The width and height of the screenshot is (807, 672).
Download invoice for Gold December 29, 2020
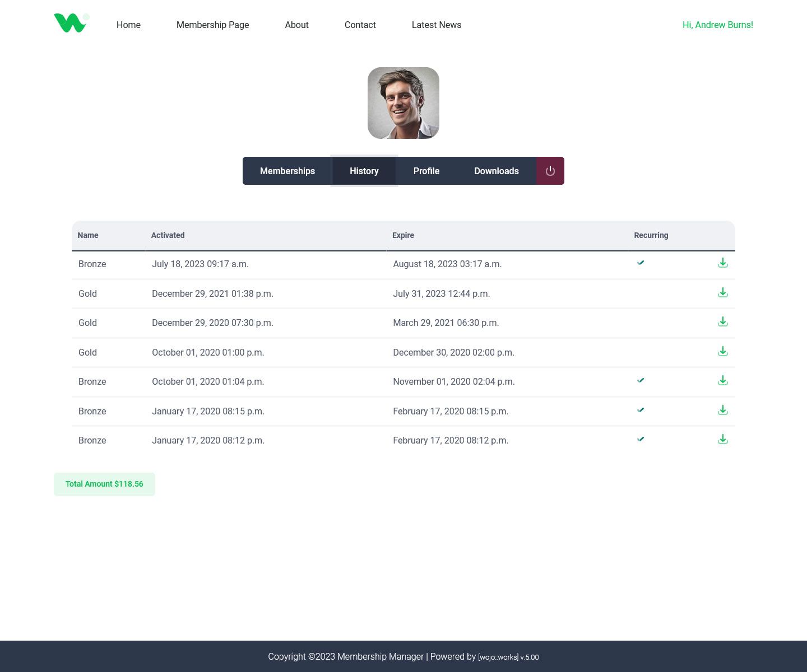pyautogui.click(x=723, y=322)
